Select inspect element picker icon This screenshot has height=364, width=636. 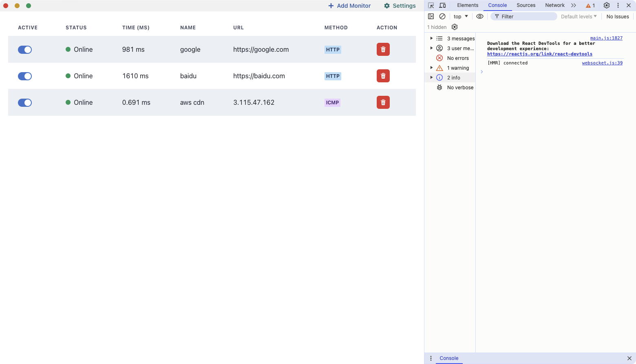coord(431,5)
